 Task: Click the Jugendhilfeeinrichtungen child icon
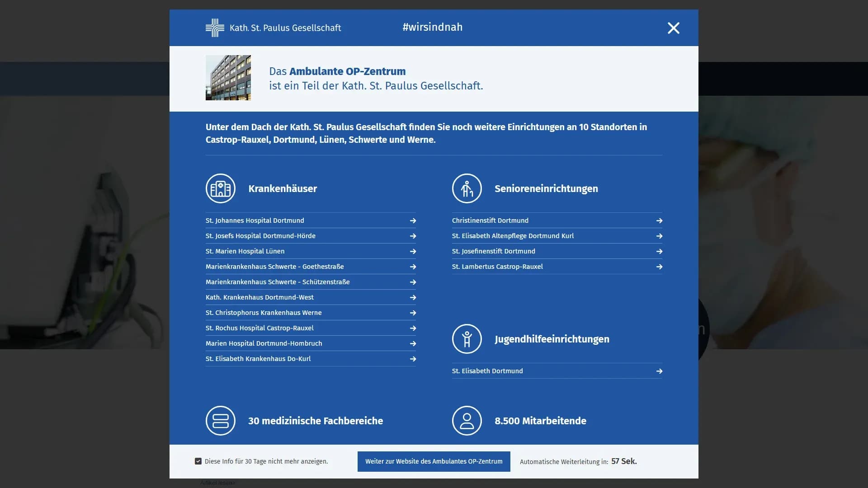[467, 339]
